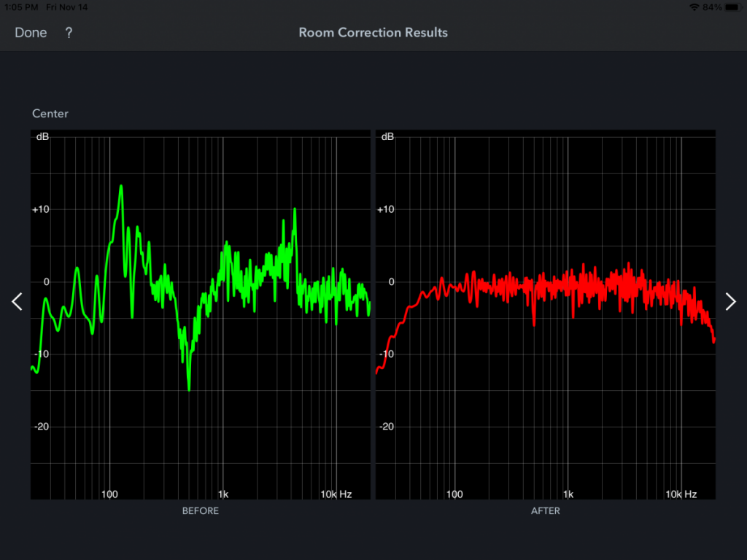
Task: Advance to next speaker with right arrow
Action: 730,302
